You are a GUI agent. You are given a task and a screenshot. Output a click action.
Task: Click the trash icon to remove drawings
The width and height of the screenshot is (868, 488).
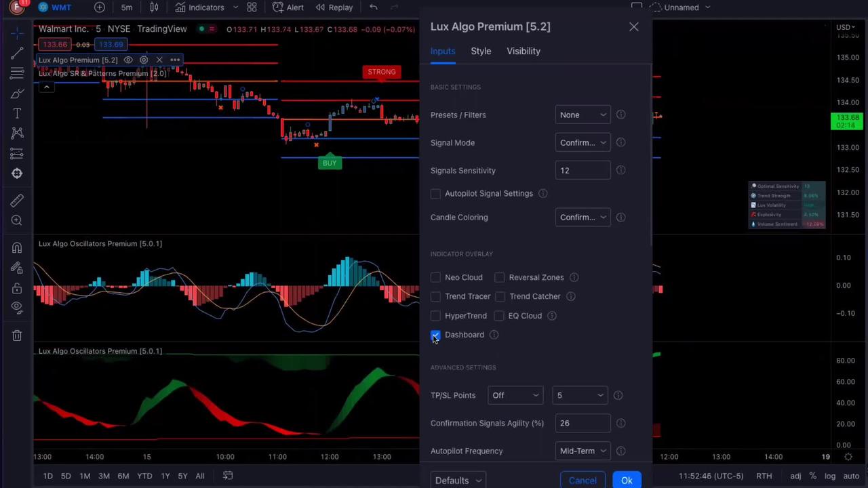coord(17,335)
